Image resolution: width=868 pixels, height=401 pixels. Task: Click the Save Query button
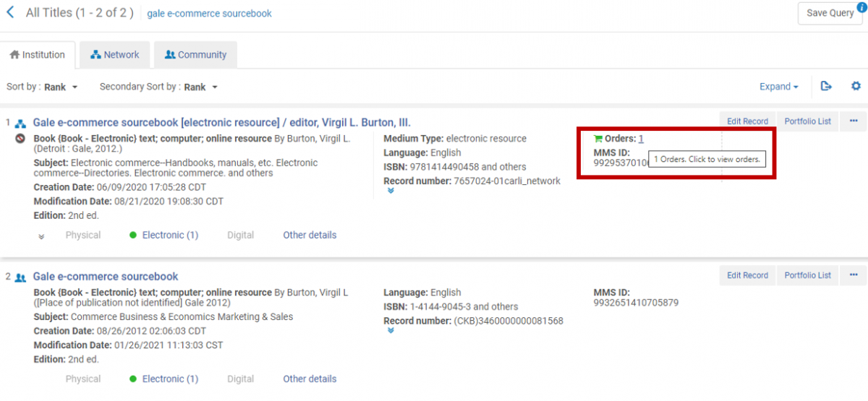pyautogui.click(x=829, y=13)
